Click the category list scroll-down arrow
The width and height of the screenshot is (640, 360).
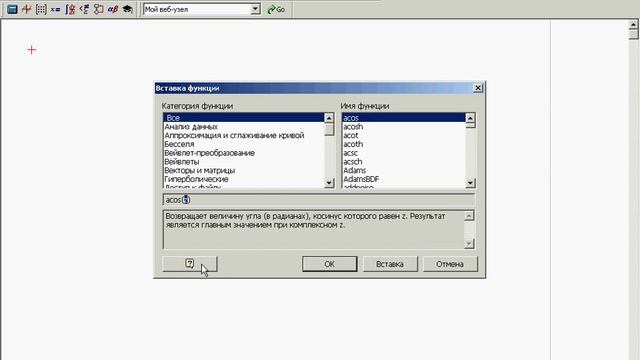329,183
